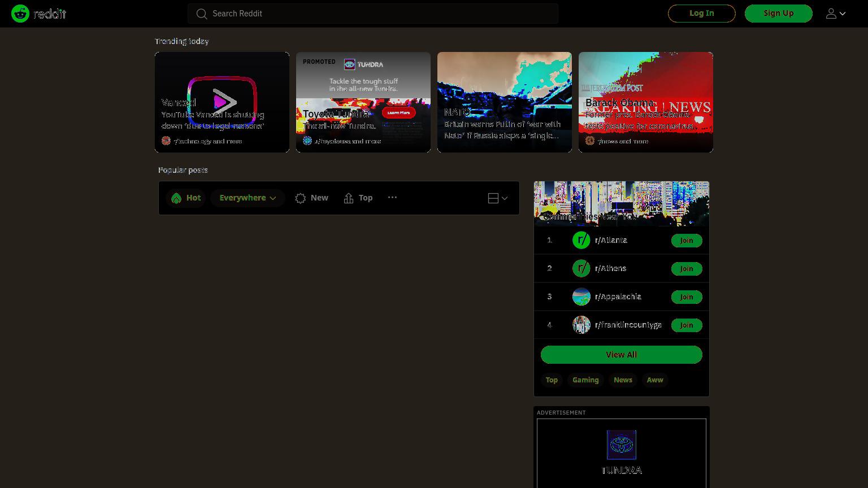
Task: Click the Hot flame icon
Action: 176,198
